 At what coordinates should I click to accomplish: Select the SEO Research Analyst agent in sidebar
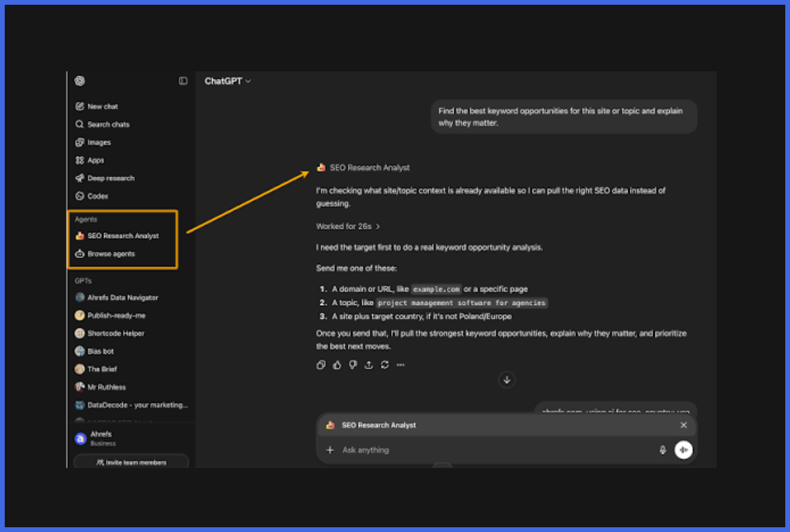click(x=117, y=236)
